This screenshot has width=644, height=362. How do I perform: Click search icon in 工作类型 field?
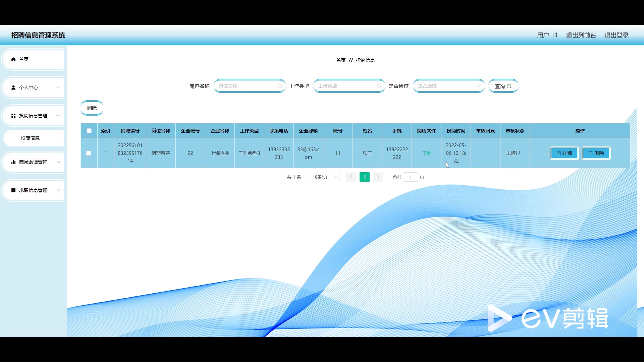379,86
